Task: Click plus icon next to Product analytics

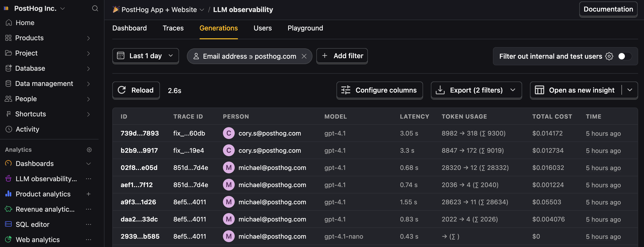Action: click(x=89, y=194)
